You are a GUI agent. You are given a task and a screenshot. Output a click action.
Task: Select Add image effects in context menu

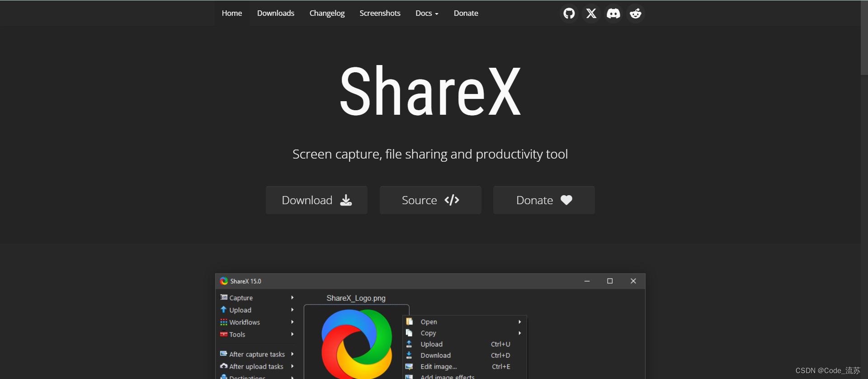(464, 376)
